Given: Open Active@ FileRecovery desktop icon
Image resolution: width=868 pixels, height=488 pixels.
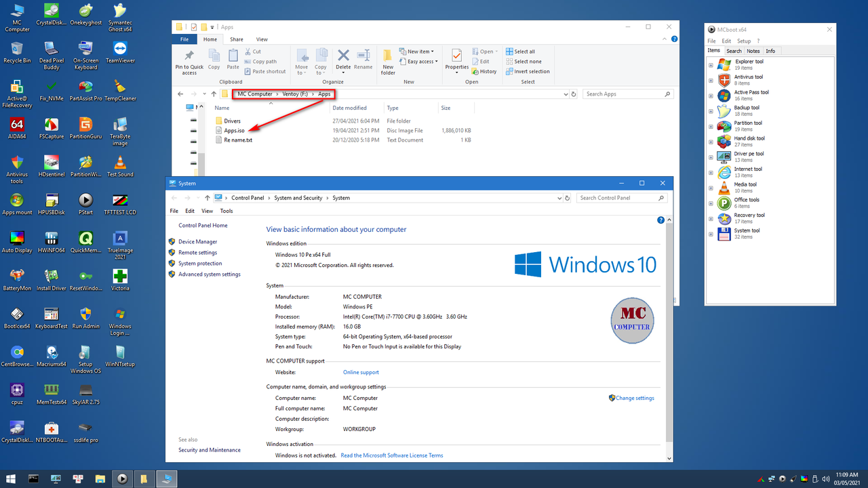Looking at the screenshot, I should [17, 93].
